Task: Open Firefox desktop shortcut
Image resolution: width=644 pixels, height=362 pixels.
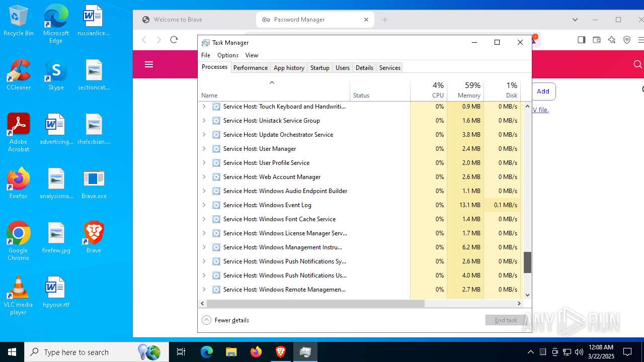Action: click(x=19, y=184)
